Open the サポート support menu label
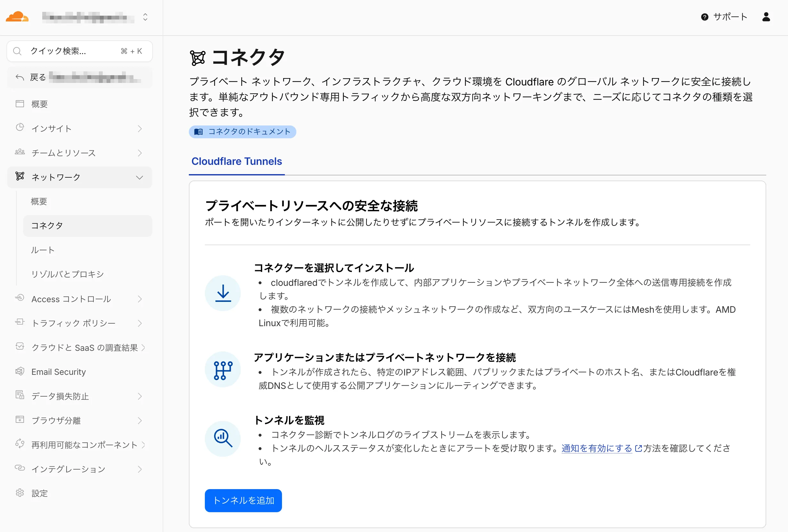Screen dimensions: 788x532 click(730, 17)
